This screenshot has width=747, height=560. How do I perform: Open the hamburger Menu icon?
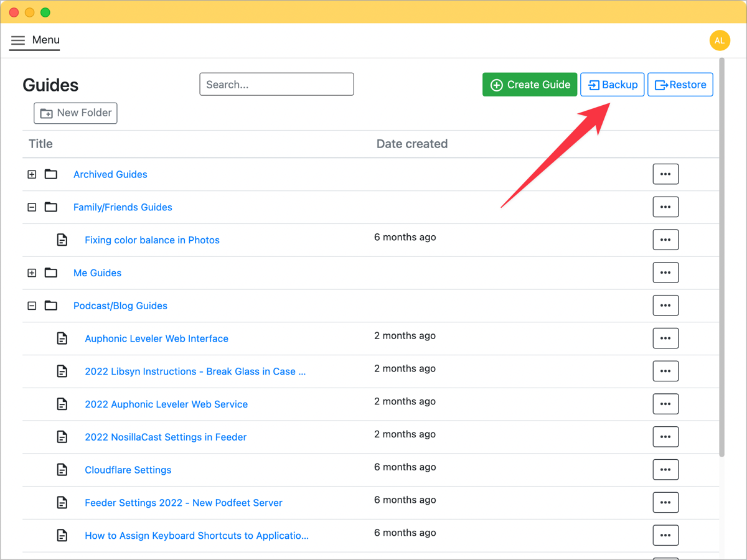point(18,40)
